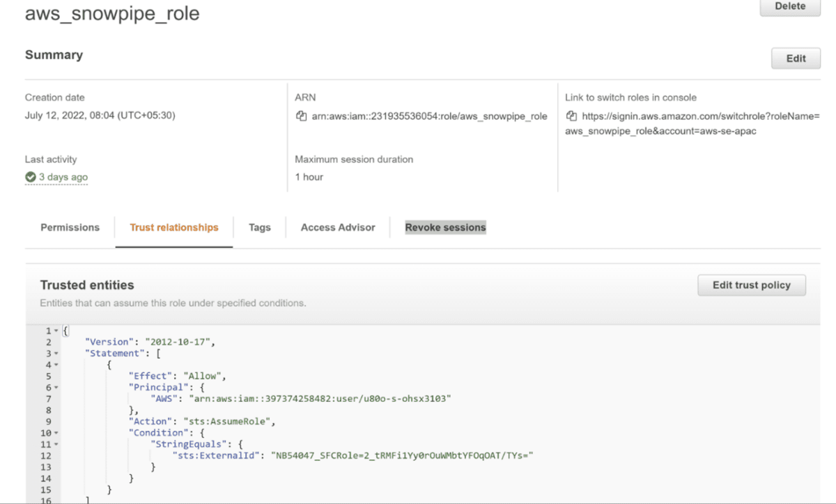Stay on the Trust relationships tab
The width and height of the screenshot is (836, 504).
173,227
